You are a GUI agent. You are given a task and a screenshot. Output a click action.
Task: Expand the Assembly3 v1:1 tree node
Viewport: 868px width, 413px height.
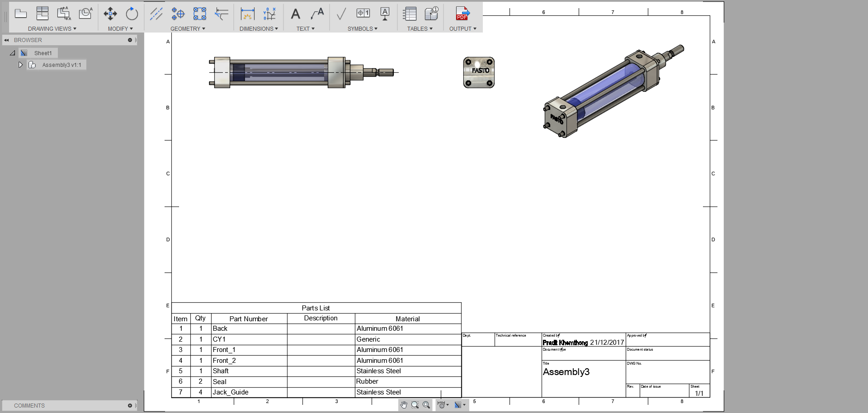(x=20, y=65)
